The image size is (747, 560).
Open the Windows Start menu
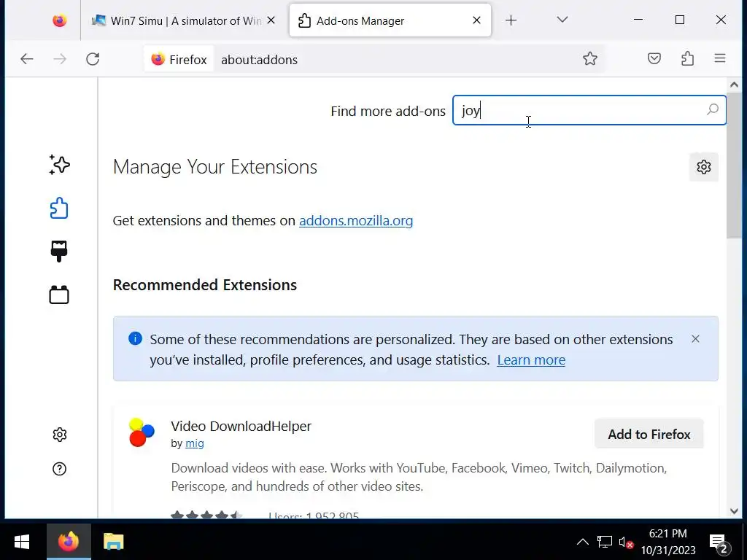coord(22,542)
